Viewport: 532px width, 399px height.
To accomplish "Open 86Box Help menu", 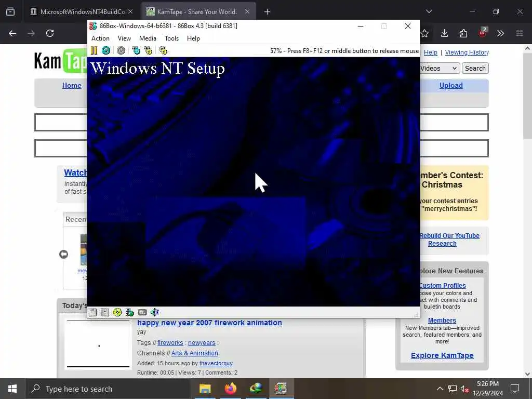I will tap(193, 38).
